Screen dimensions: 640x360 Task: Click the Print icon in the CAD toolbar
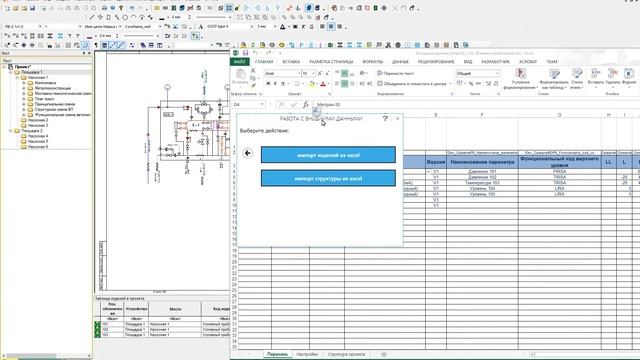pyautogui.click(x=104, y=8)
